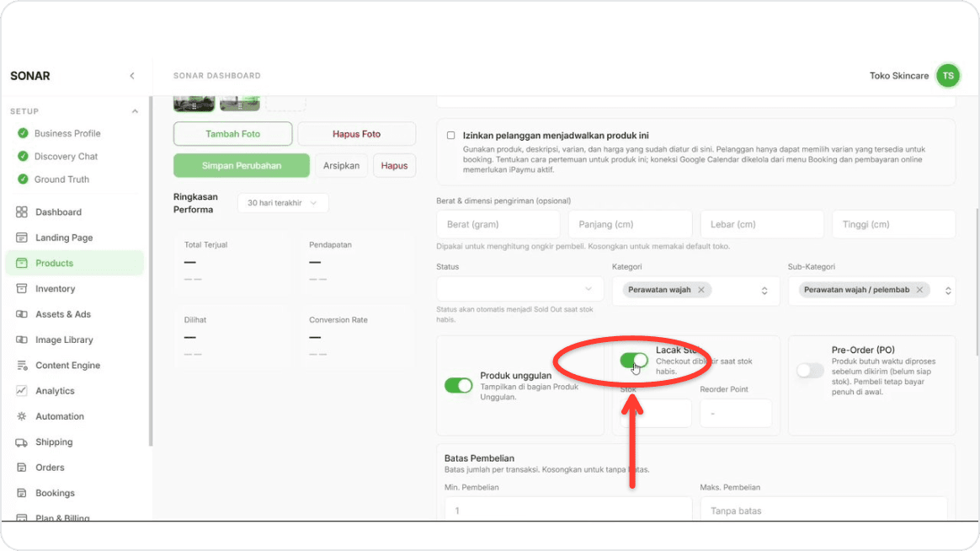Open the TS account avatar
Screen dimensions: 980x551
(947, 76)
